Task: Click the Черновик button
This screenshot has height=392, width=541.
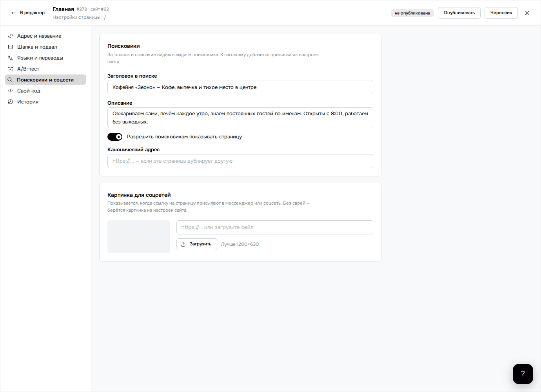Action: click(501, 13)
